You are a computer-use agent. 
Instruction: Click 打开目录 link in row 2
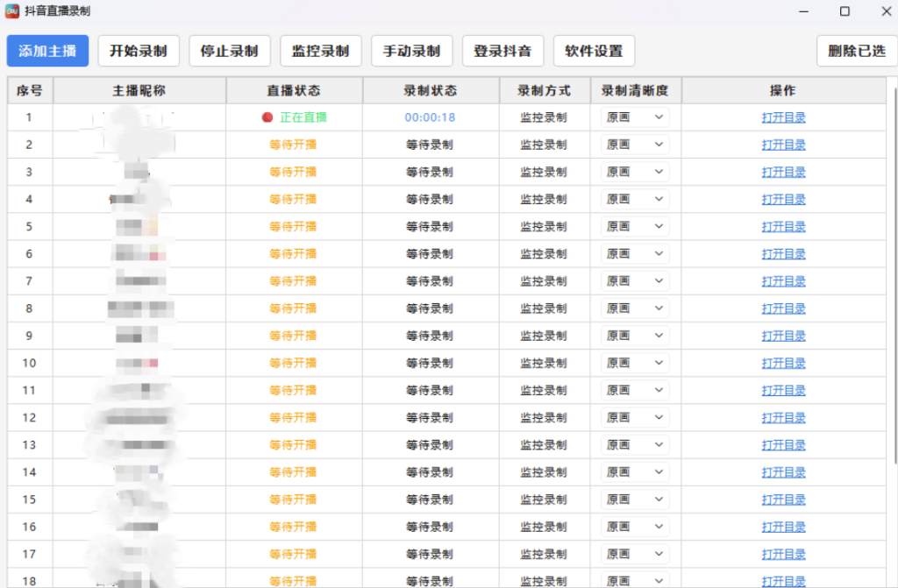[x=783, y=145]
